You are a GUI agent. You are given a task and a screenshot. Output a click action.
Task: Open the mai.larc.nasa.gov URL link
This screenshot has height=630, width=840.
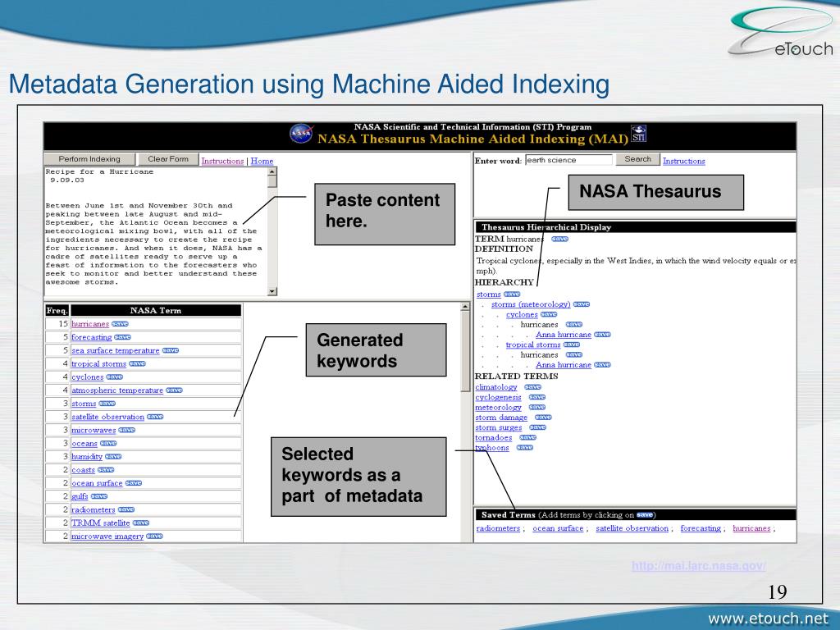[x=699, y=566]
